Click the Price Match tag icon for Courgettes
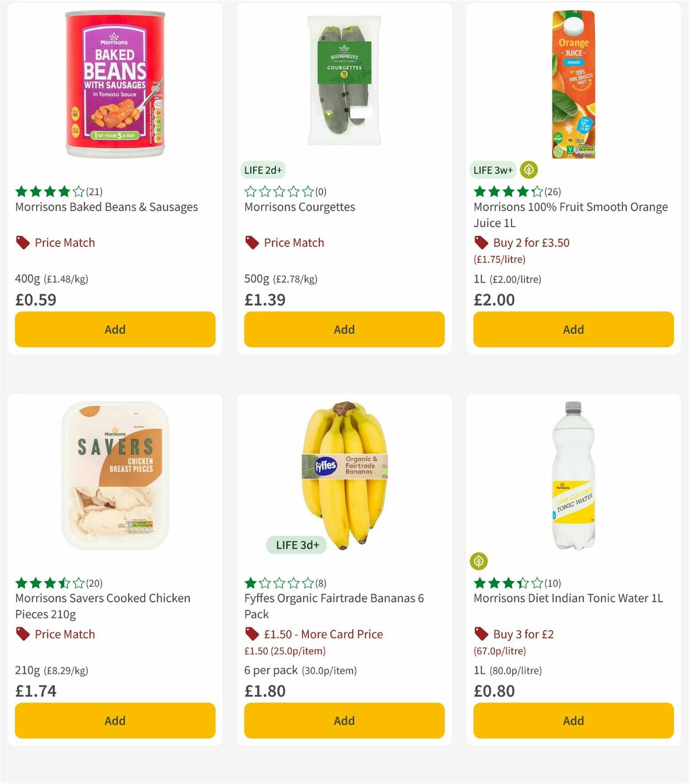This screenshot has height=784, width=689. point(251,242)
